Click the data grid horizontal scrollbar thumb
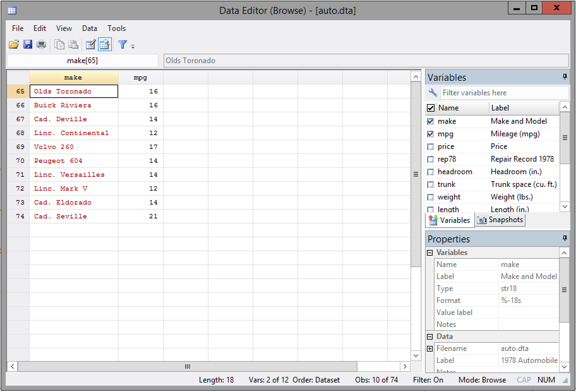 tap(188, 366)
